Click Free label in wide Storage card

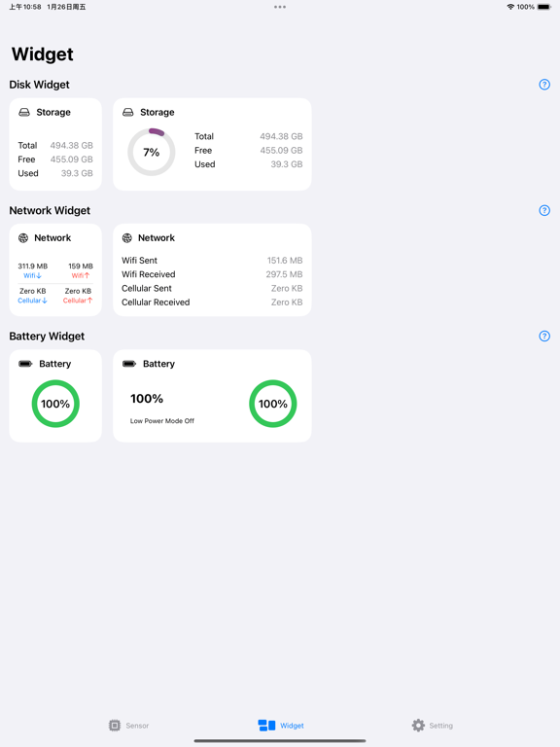click(x=203, y=150)
